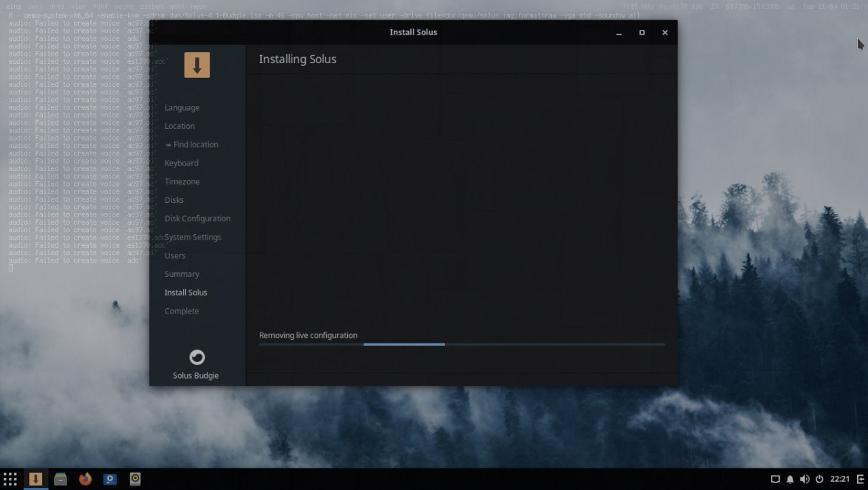This screenshot has height=490, width=868.
Task: Select the Summary step in sidebar
Action: 182,274
